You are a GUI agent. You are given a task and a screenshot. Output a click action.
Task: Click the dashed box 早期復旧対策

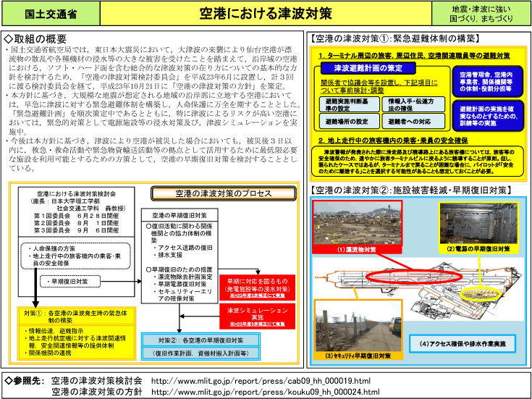click(70, 281)
